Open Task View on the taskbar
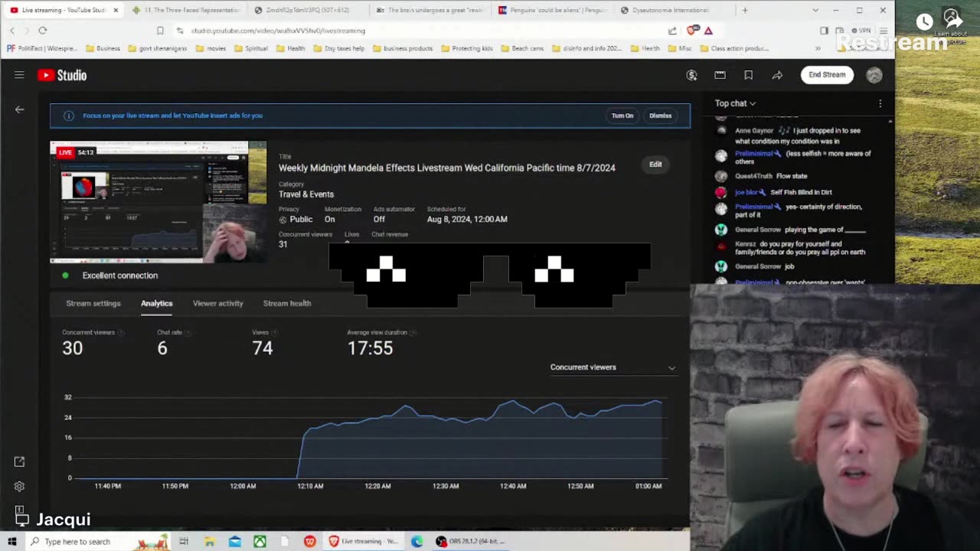This screenshot has height=551, width=980. [x=184, y=541]
